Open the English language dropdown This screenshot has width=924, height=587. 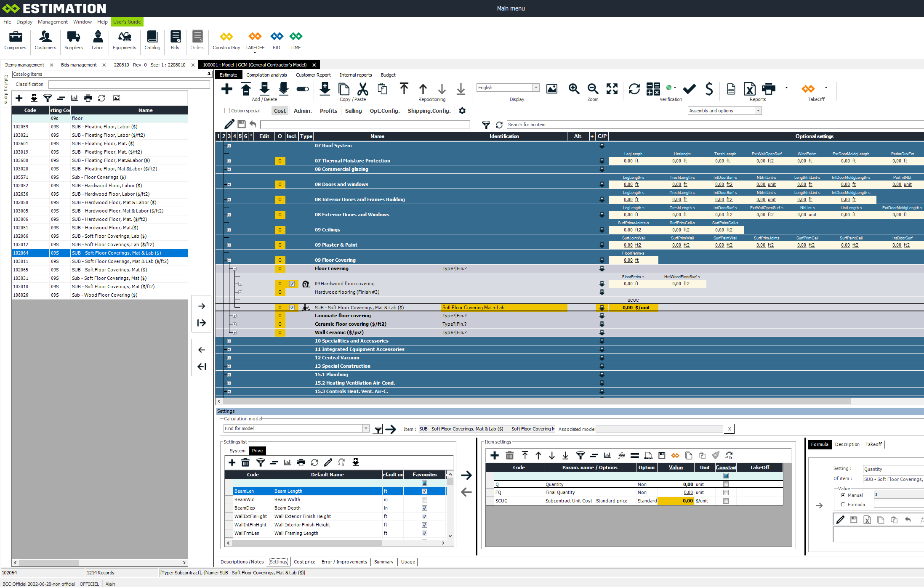click(536, 88)
